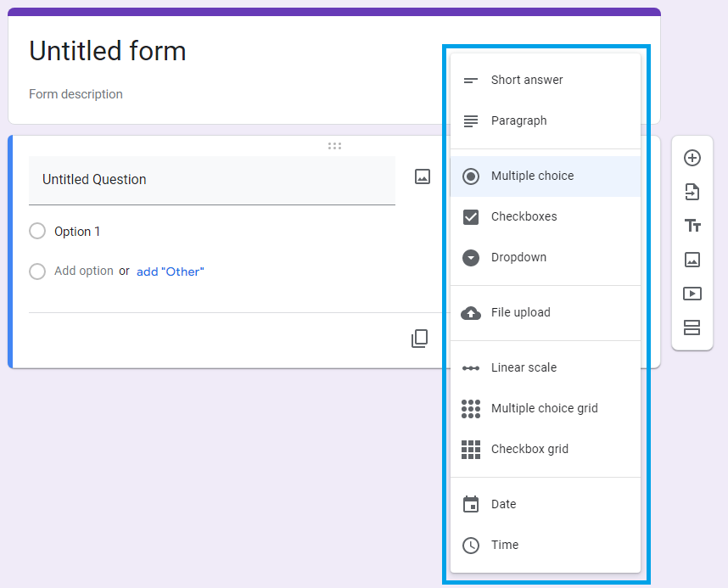Click the Add title and description icon
Viewport: 728px width, 588px height.
pyautogui.click(x=692, y=226)
